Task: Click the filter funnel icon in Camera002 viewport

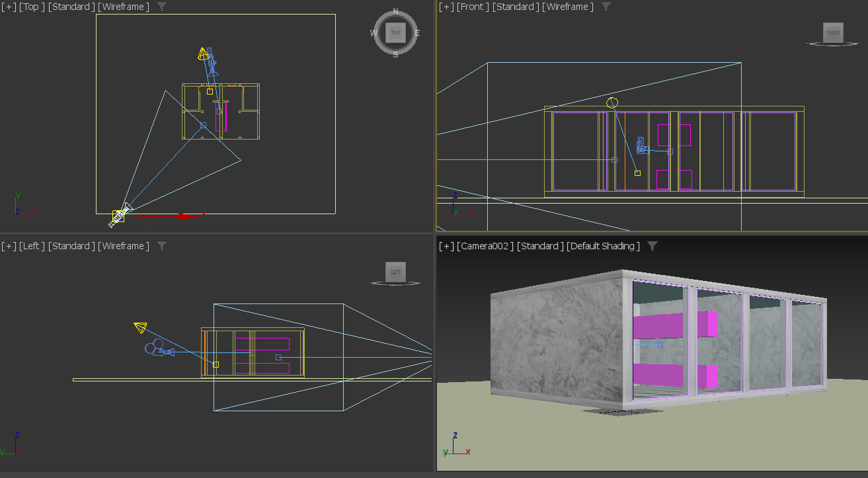Action: 652,246
